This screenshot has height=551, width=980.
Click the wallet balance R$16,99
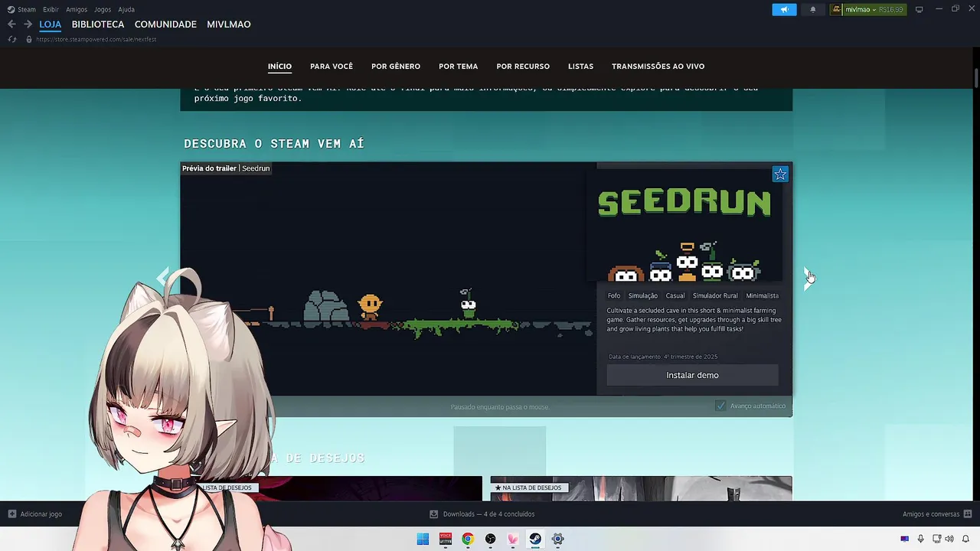tap(891, 10)
